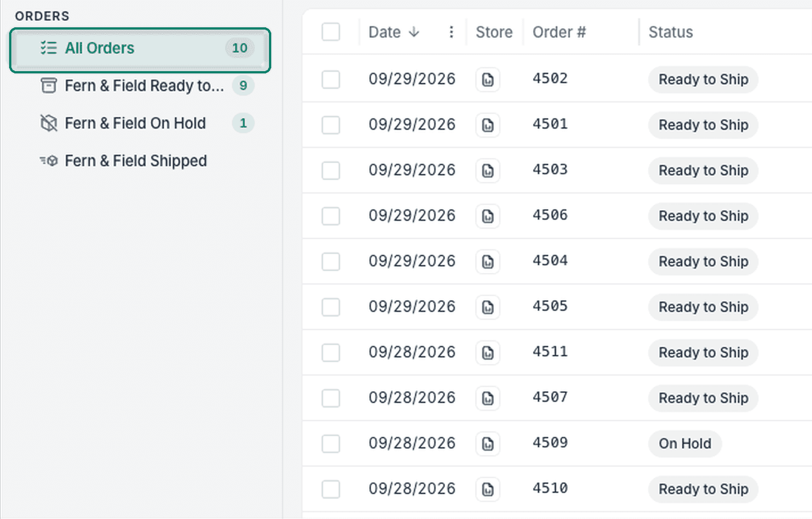Click order number 4506
Image resolution: width=812 pixels, height=519 pixels.
pyautogui.click(x=550, y=215)
